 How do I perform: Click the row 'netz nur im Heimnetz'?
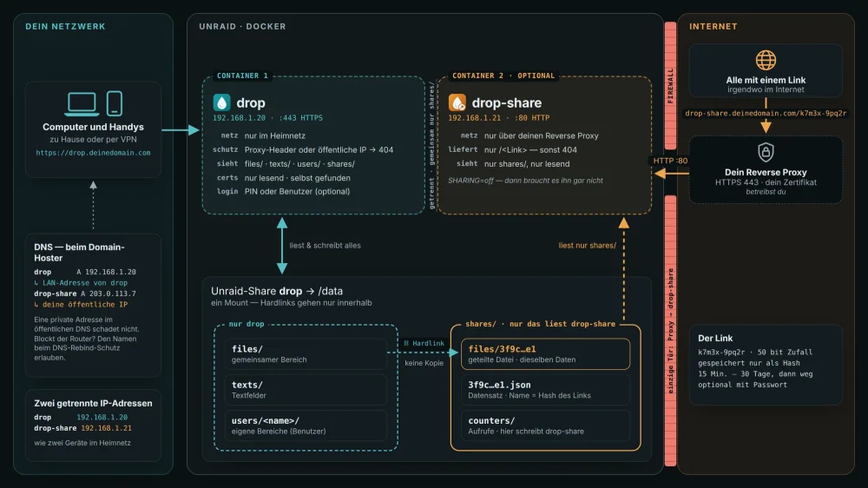263,135
